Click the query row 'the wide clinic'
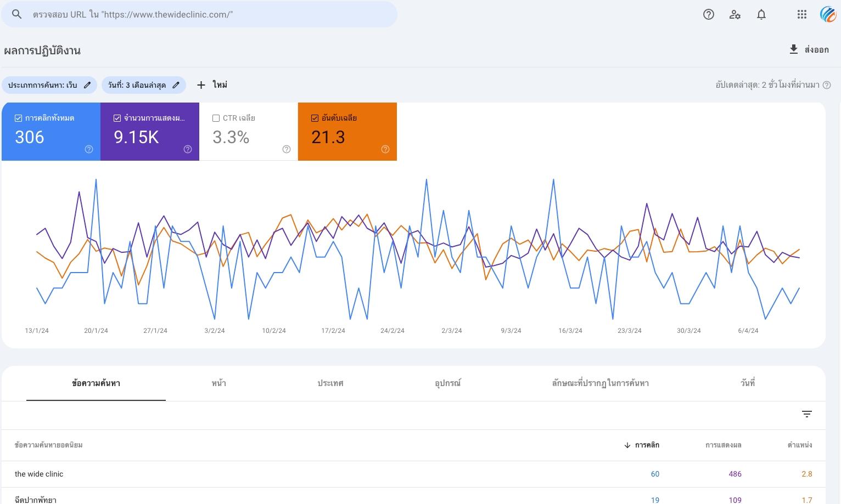Image resolution: width=841 pixels, height=504 pixels. (413, 474)
